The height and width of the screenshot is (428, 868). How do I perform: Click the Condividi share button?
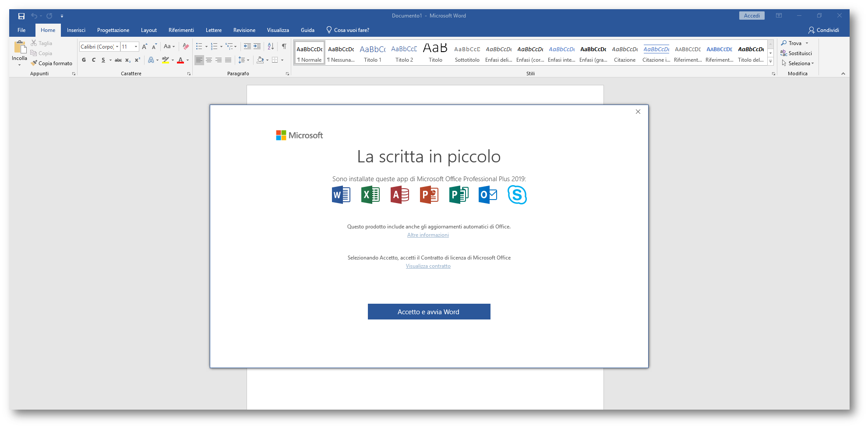[x=824, y=30]
